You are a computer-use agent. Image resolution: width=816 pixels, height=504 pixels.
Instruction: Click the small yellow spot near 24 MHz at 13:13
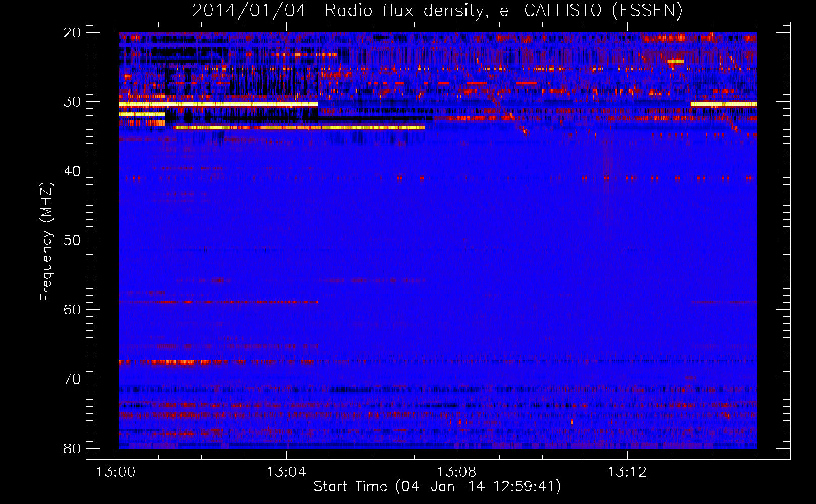click(x=675, y=62)
